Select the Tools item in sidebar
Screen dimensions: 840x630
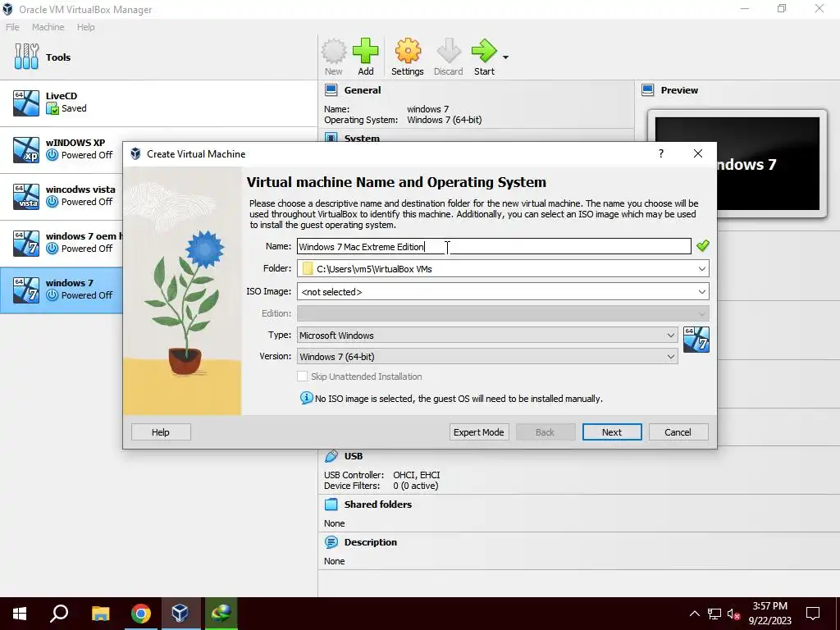click(x=158, y=57)
